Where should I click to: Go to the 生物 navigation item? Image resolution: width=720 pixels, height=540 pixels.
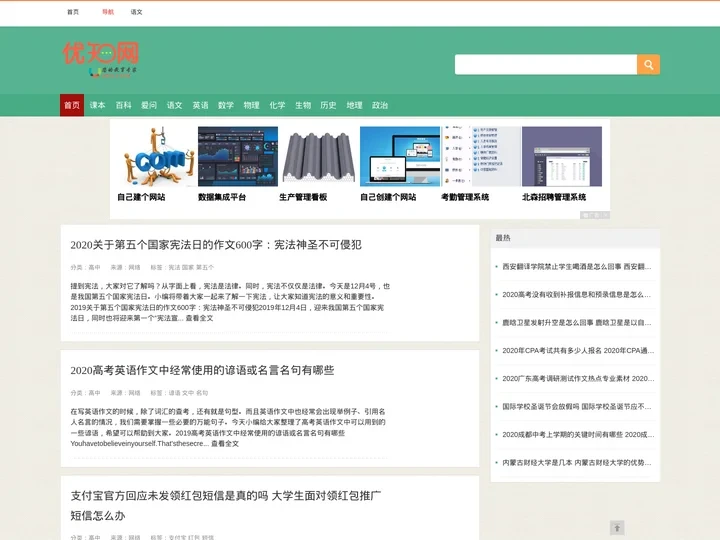pyautogui.click(x=303, y=105)
